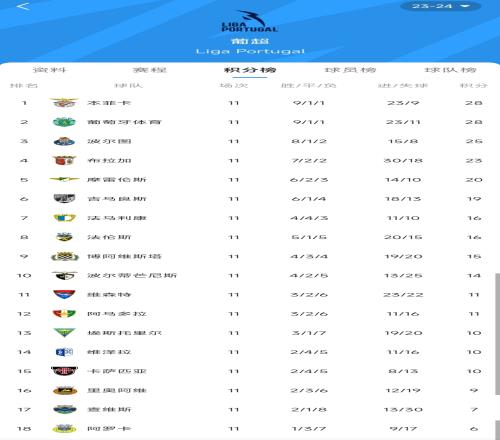The height and width of the screenshot is (440, 500).
Task: Click the 博阿维斯塔 team badge
Action: 64,256
